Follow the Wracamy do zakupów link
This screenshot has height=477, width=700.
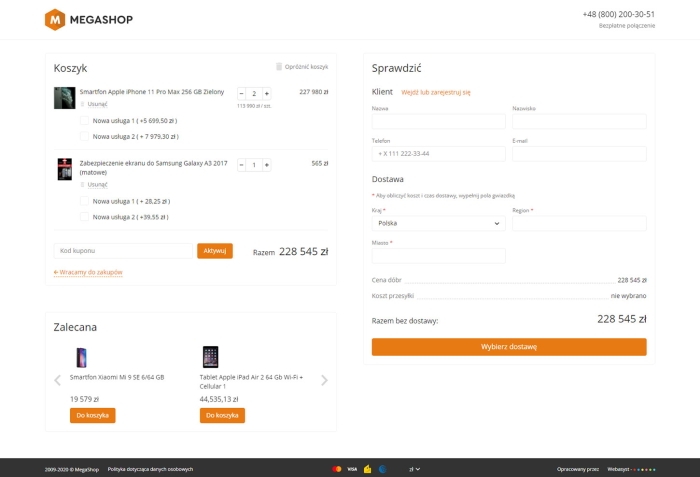88,272
